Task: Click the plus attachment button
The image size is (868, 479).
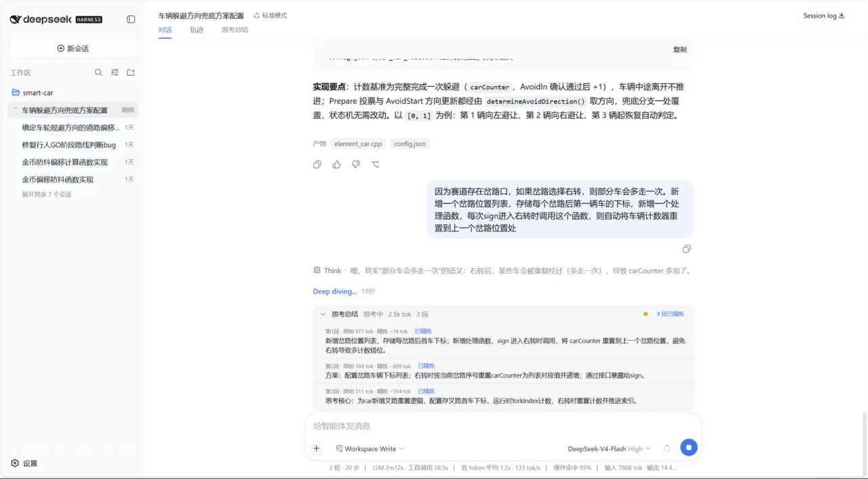Action: pos(317,449)
